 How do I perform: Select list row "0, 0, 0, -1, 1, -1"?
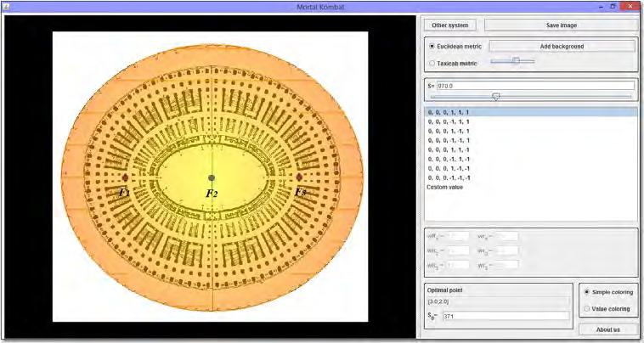pos(531,160)
